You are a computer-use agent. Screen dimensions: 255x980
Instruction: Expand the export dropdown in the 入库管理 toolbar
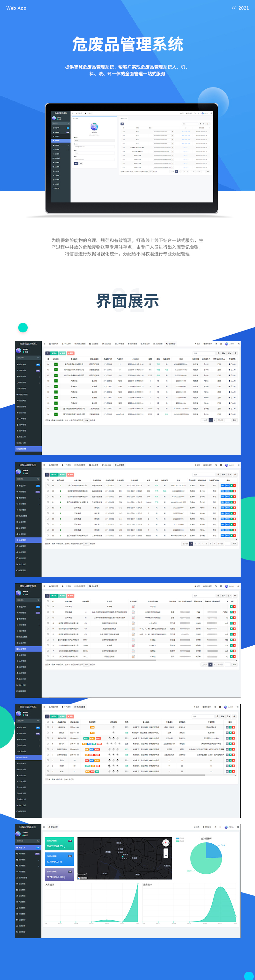(229, 475)
